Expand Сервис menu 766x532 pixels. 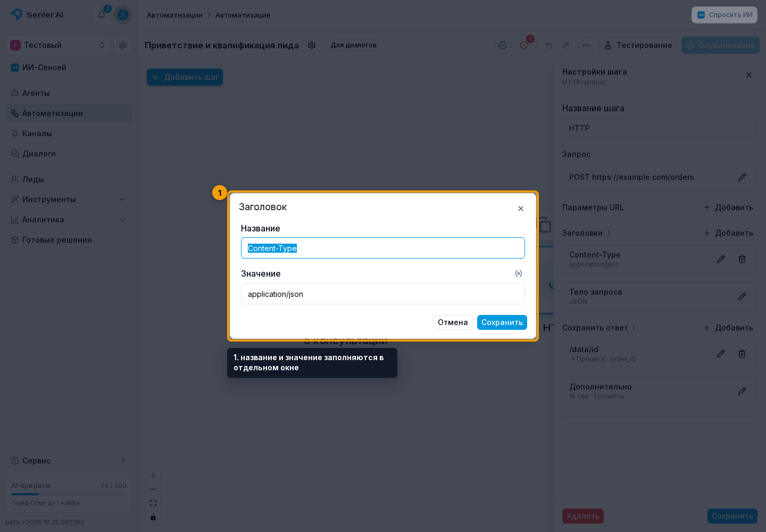69,461
